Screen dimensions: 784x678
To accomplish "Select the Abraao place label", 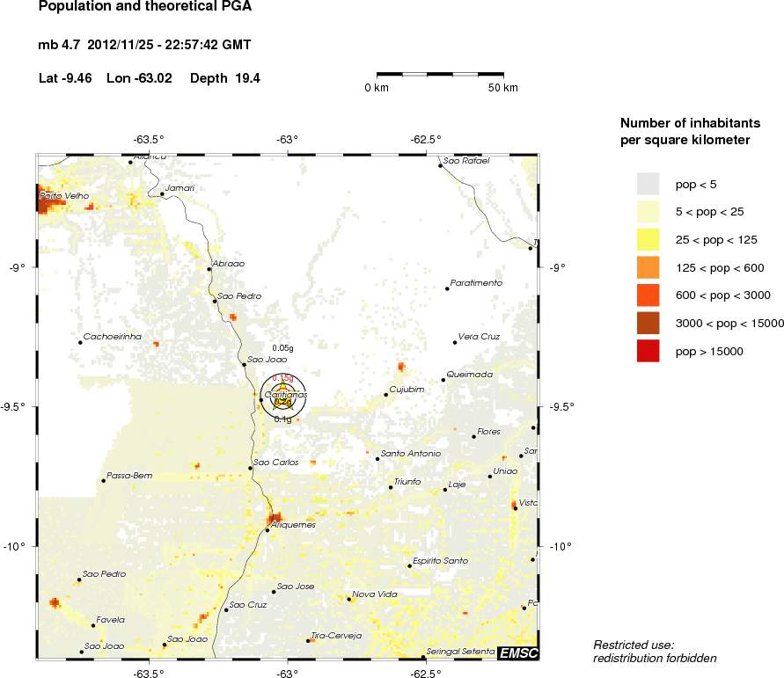I will coord(229,264).
